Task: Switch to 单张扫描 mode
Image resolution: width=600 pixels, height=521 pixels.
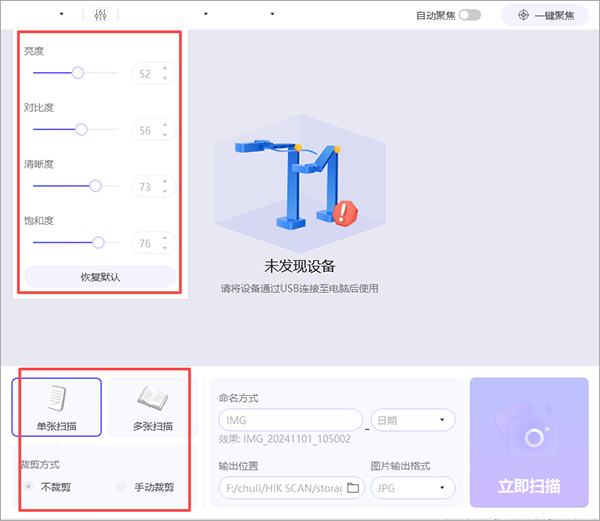Action: (57, 407)
